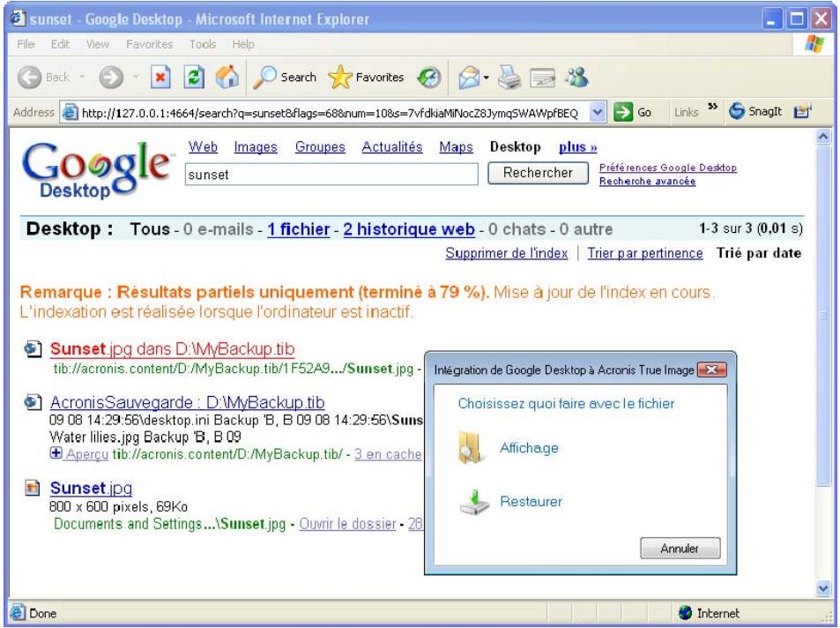
Task: Click the Annuler button
Action: pyautogui.click(x=680, y=548)
